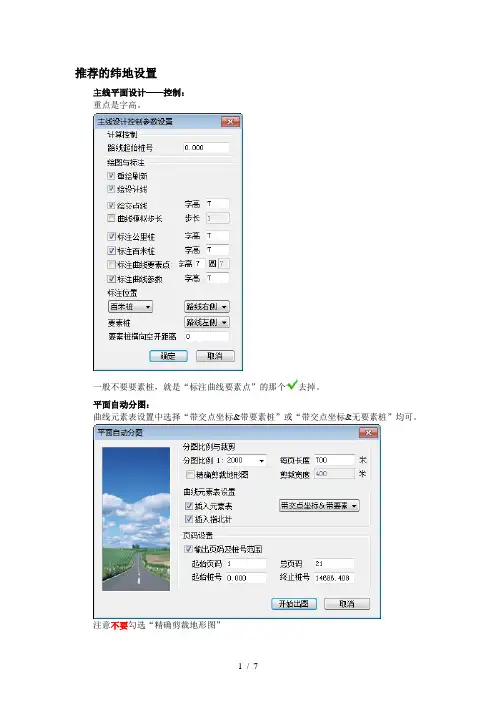
Task: Open the 分图比例 1:2000 combo box
Action: (x=246, y=460)
